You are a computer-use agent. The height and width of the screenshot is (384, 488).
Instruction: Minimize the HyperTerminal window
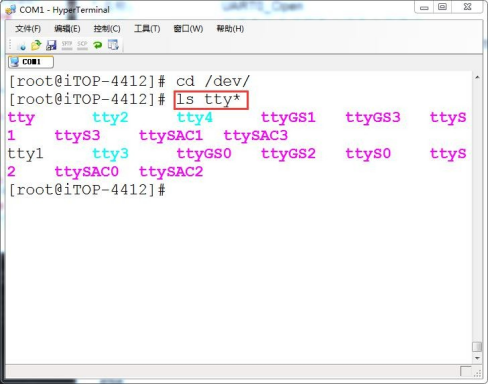(424, 7)
